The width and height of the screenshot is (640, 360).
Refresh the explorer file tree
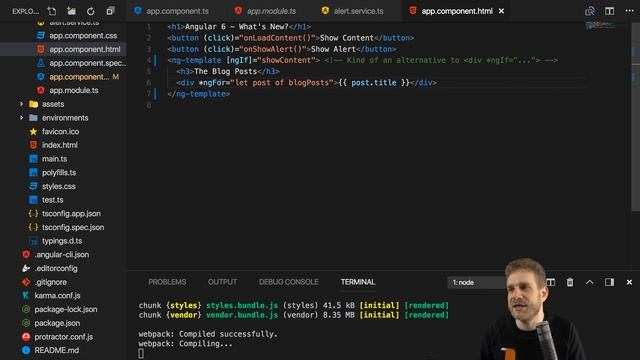point(91,11)
